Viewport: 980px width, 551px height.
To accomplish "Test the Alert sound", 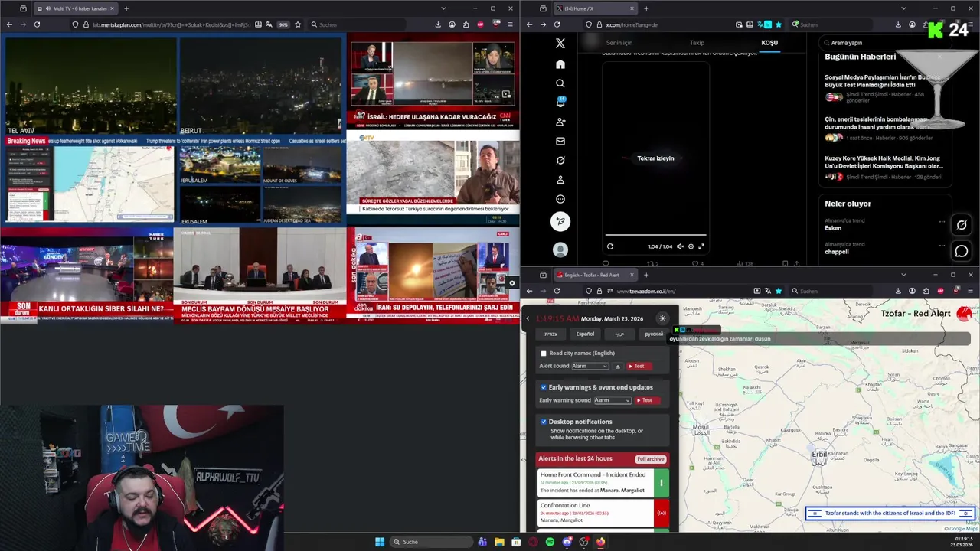I will (x=639, y=367).
